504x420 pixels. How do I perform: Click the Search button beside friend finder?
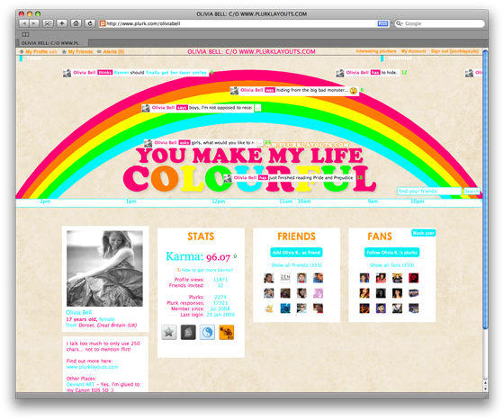pyautogui.click(x=472, y=191)
